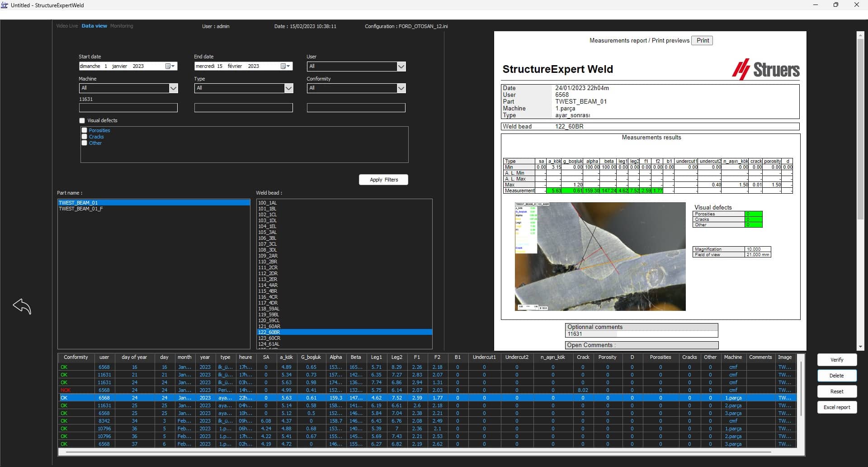Viewport: 868px width, 467px height.
Task: Select weld bead 121_60AR
Action: (x=344, y=326)
